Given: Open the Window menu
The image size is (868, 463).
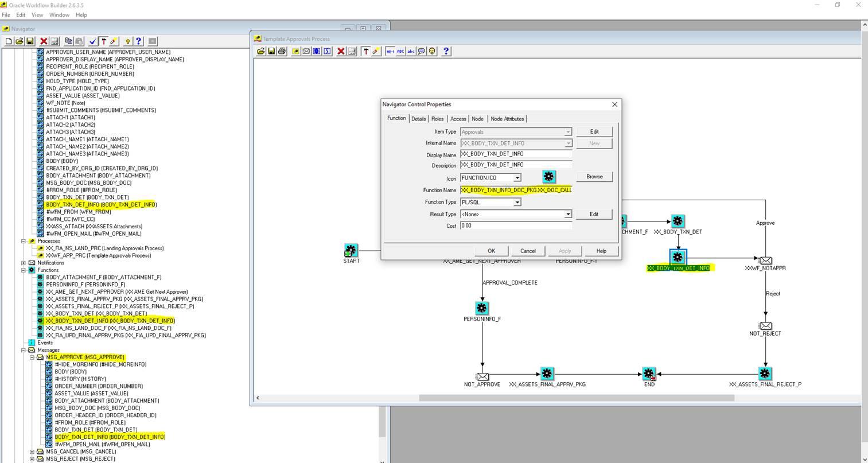Looking at the screenshot, I should (59, 15).
